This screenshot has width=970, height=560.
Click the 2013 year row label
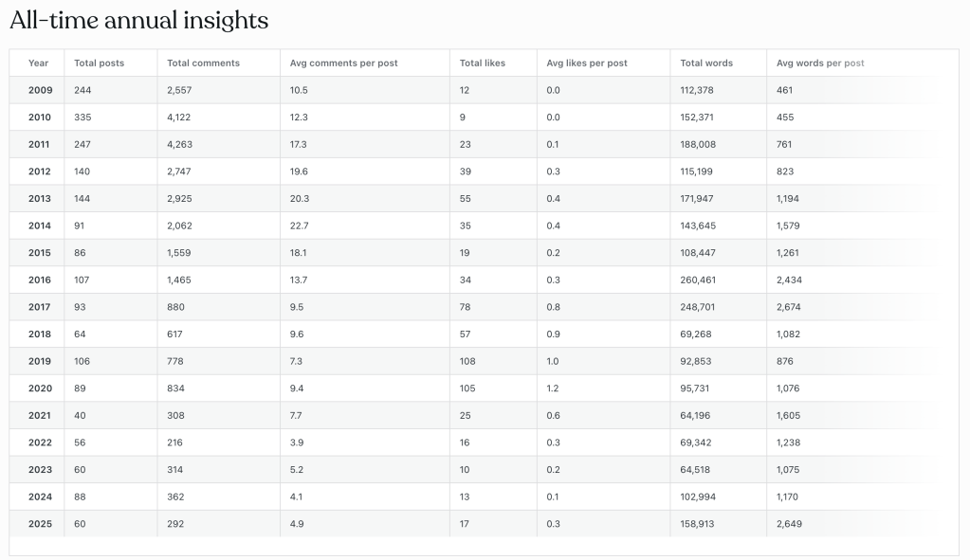[40, 199]
